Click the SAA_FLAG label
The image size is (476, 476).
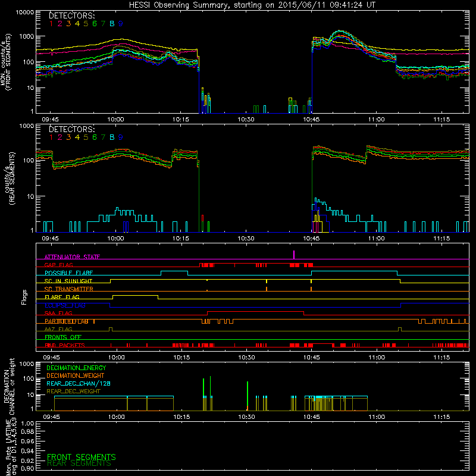tap(58, 313)
